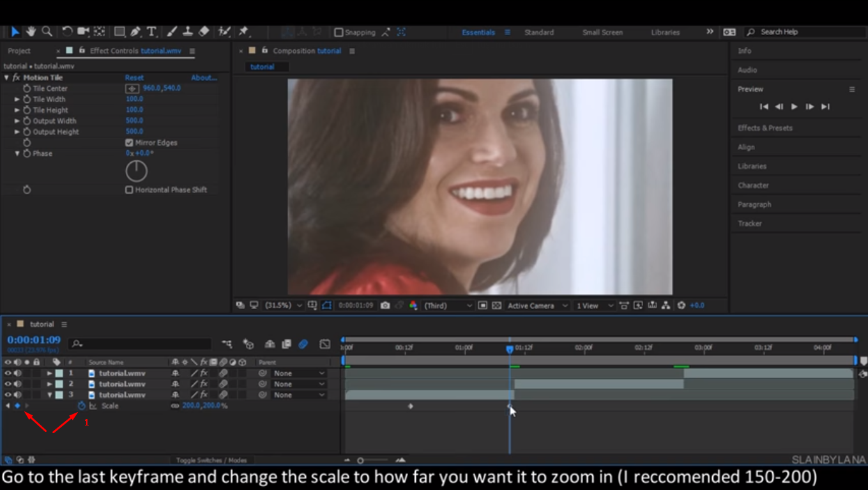Hide layer 1 video with eye icon
Viewport: 868px width, 490px height.
pos(8,373)
